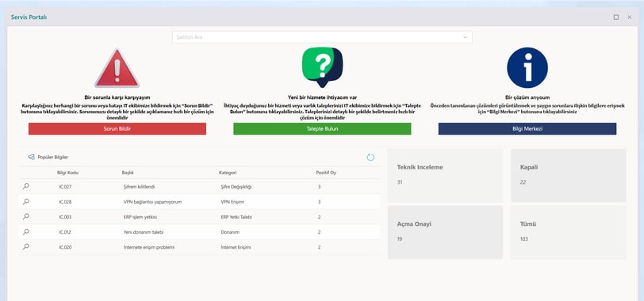Open the Açma Onayi tile

[x=445, y=232]
